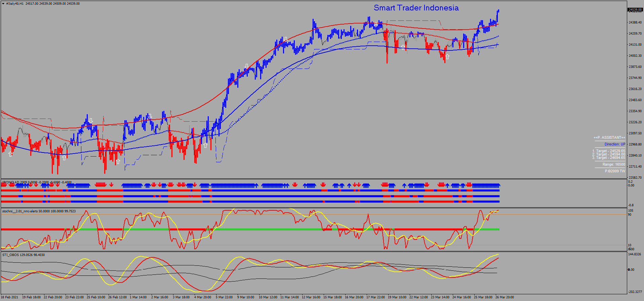Click the 24 Mar 16:00 time axis label
Viewport: 644px width, 301px height.
(461, 297)
